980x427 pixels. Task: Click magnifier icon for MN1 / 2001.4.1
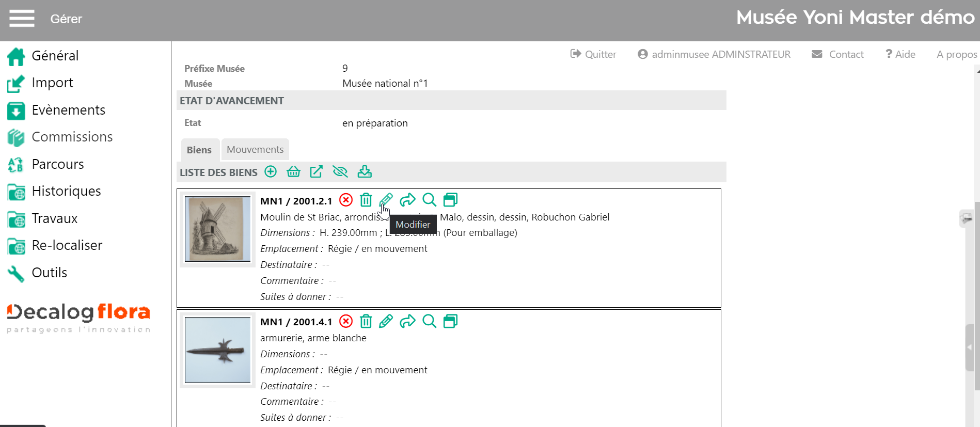click(429, 322)
